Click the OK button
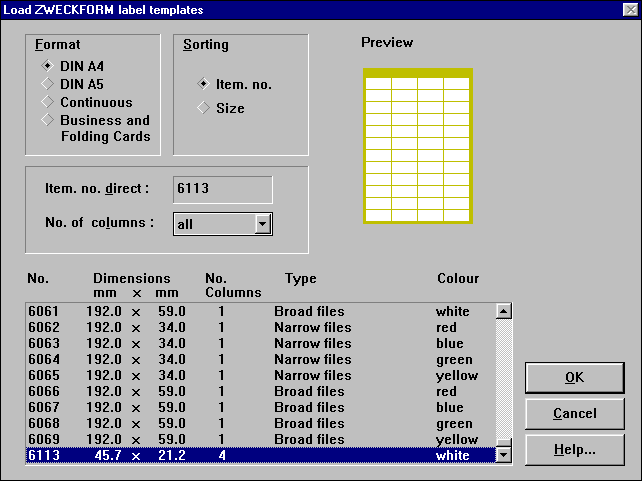The height and width of the screenshot is (481, 642). 574,377
